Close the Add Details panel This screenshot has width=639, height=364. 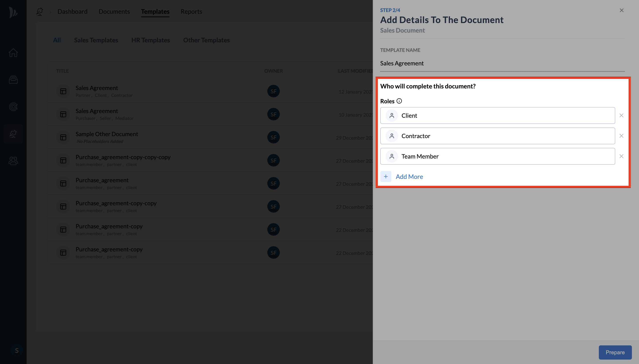point(621,10)
